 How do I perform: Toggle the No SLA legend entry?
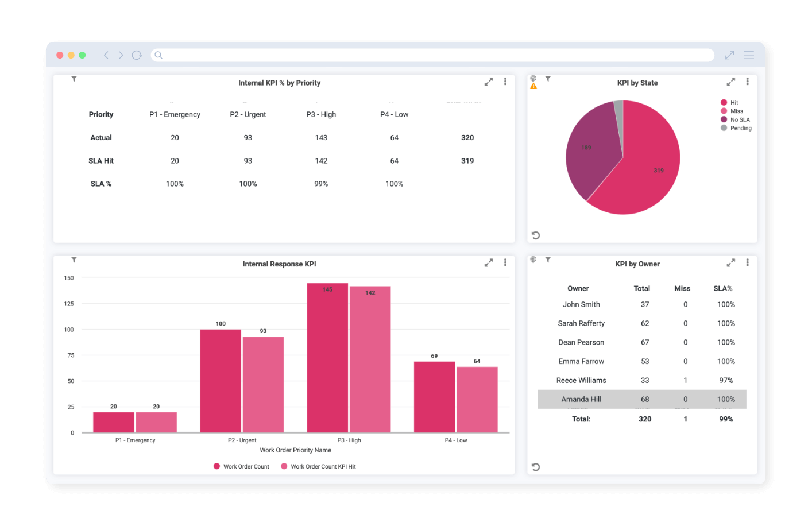735,119
